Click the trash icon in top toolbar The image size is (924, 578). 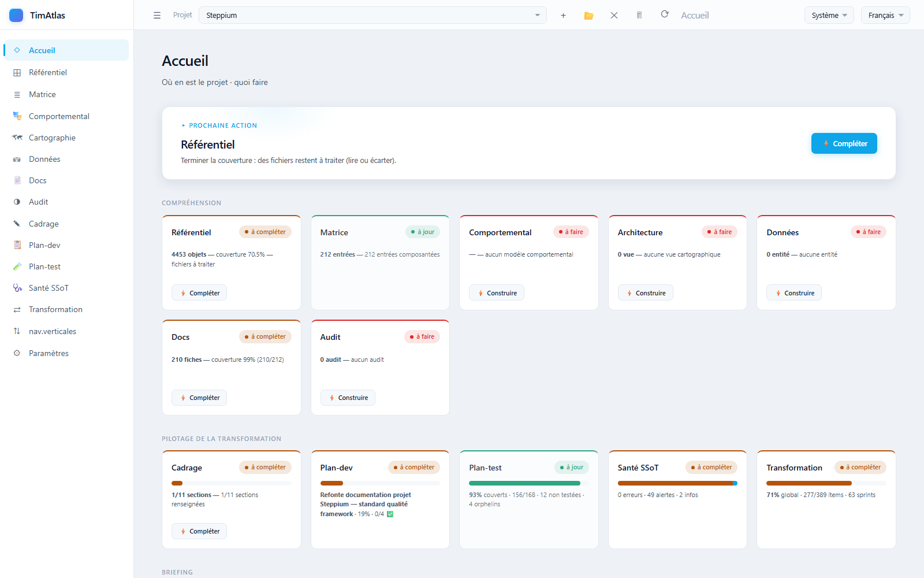[639, 16]
